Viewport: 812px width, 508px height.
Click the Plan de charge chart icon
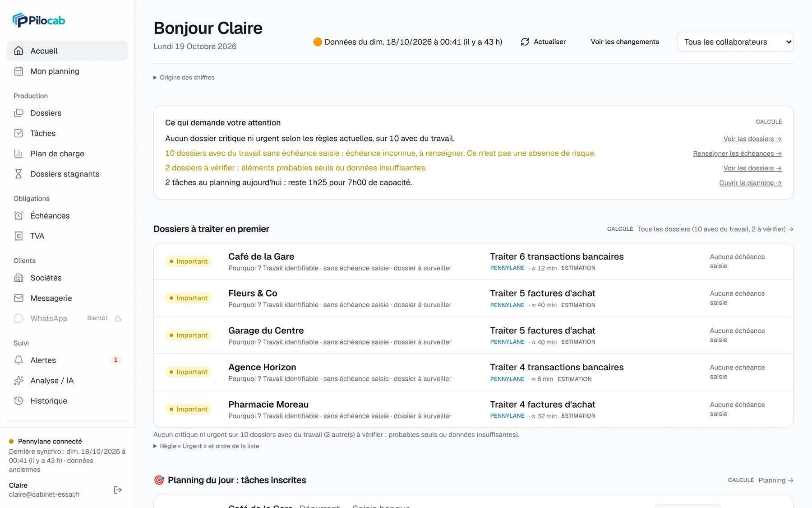tap(18, 154)
